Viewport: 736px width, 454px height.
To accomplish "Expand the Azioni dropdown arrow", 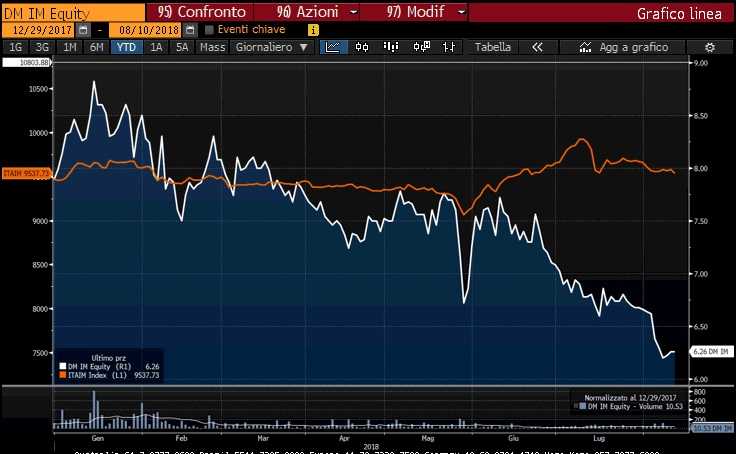I will coord(353,12).
